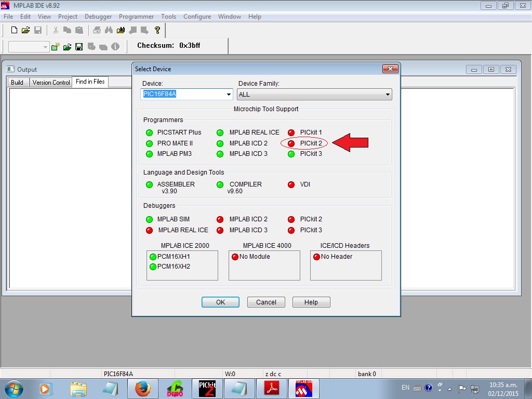Screen dimensions: 532x399
Task: Click the Paste toolbar icon
Action: tap(79, 30)
